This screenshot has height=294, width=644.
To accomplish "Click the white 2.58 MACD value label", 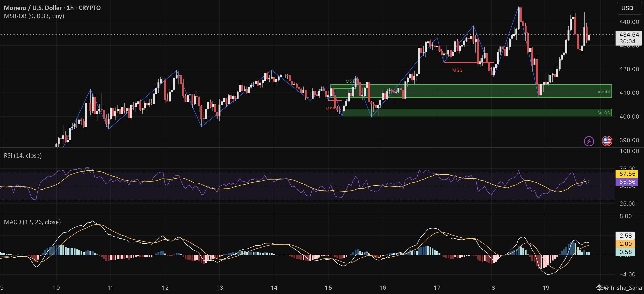I will (625, 235).
